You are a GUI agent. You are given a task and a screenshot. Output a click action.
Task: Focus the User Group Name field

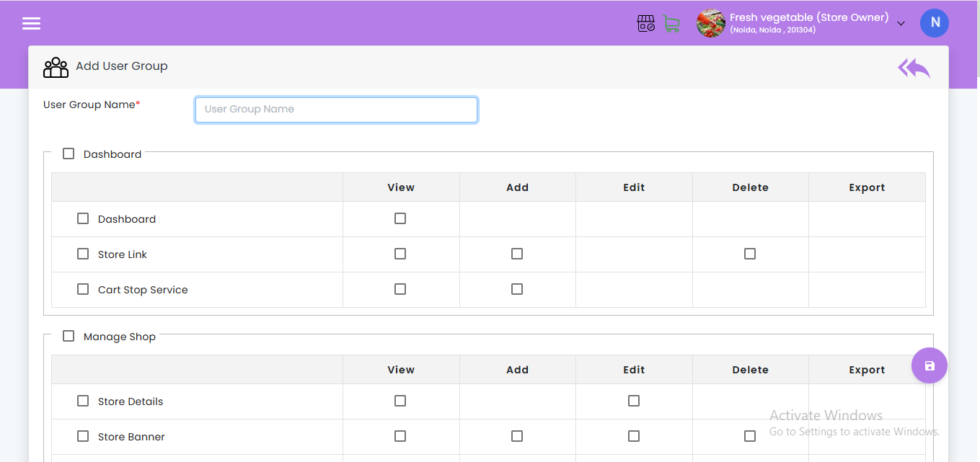[x=336, y=110]
